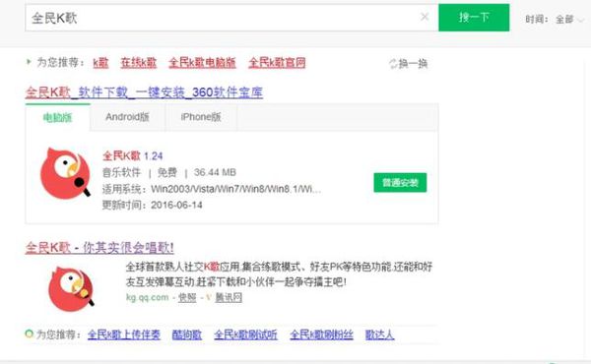Open the related search 全民k歌上传伴奏
This screenshot has width=591, height=364.
click(x=124, y=334)
